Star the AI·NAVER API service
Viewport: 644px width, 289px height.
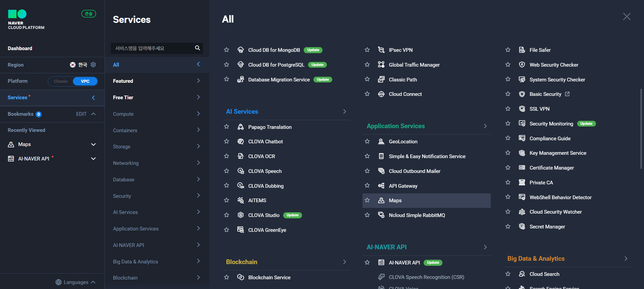click(x=368, y=262)
